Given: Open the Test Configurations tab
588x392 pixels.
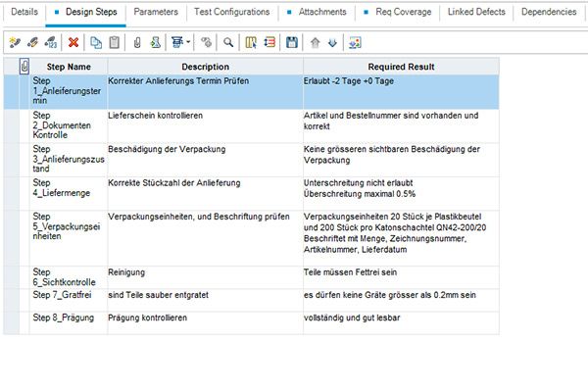Looking at the screenshot, I should pos(232,12).
